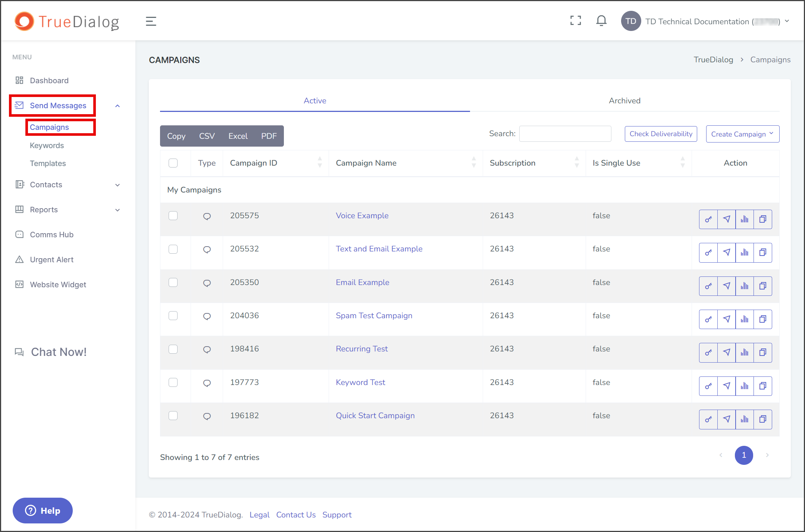Open the user account dropdown arrow
805x532 pixels.
[x=787, y=21]
